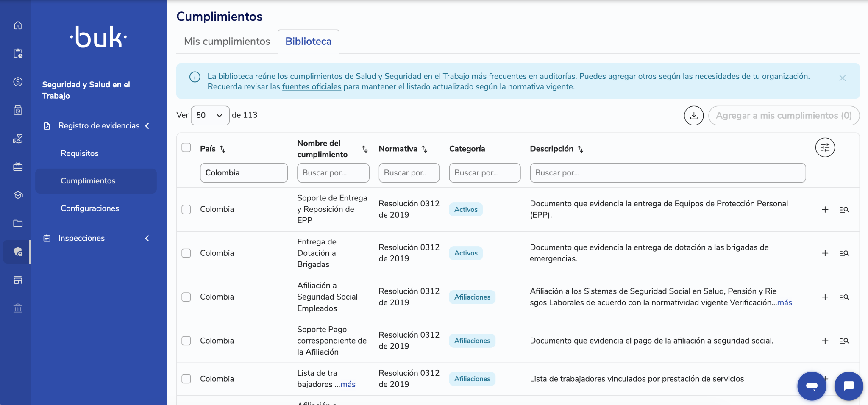The height and width of the screenshot is (405, 868).
Task: Expand description with más link in Afiliación row
Action: (x=785, y=302)
